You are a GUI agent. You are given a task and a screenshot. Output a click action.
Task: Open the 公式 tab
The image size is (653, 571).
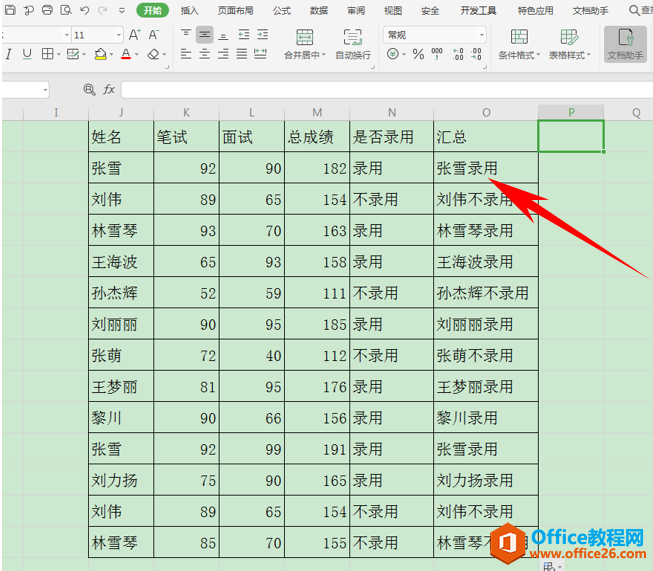point(282,10)
